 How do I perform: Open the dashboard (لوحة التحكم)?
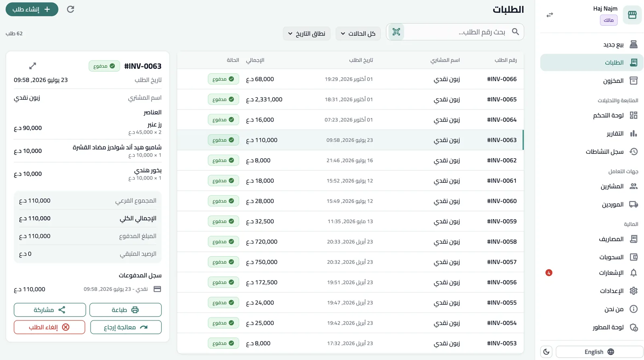tap(592, 116)
